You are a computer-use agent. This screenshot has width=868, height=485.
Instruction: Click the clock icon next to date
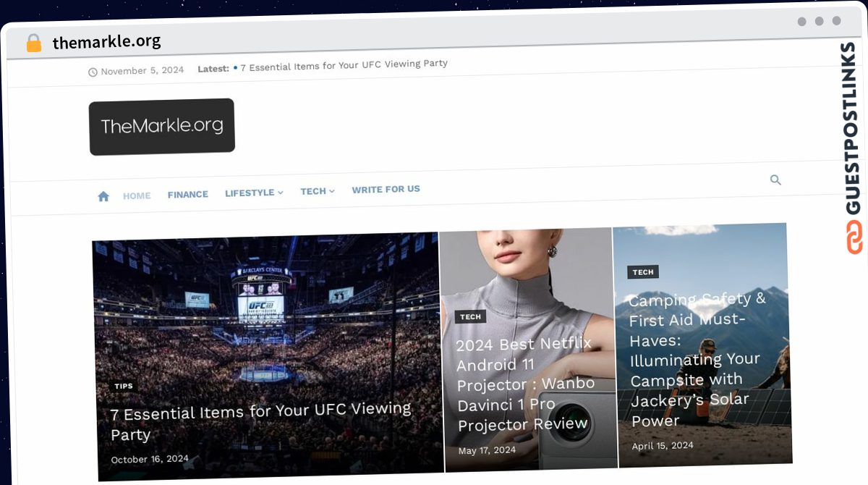click(93, 72)
